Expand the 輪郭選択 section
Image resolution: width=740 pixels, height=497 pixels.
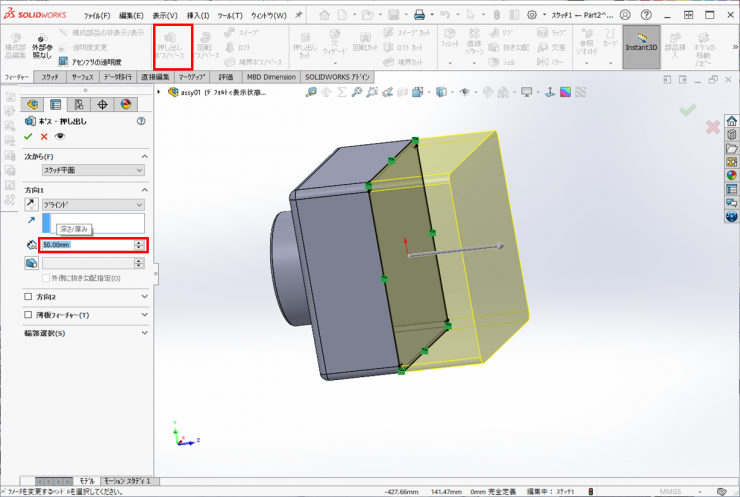pyautogui.click(x=143, y=332)
